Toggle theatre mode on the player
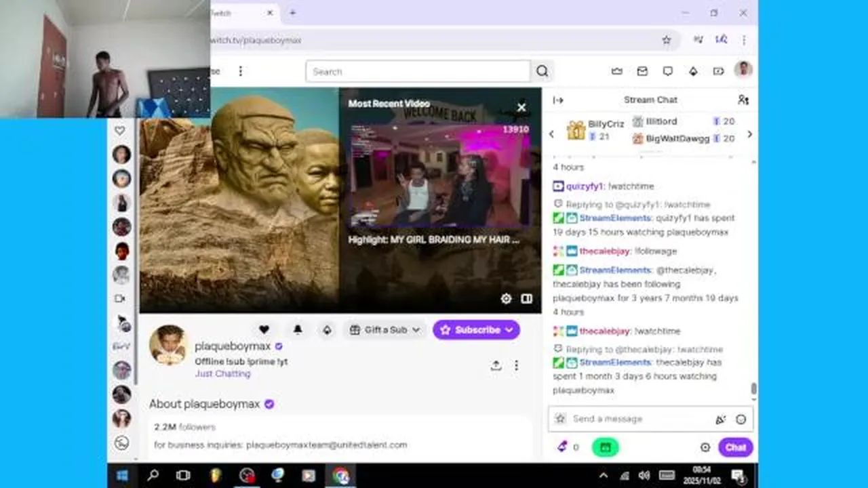 coord(527,299)
